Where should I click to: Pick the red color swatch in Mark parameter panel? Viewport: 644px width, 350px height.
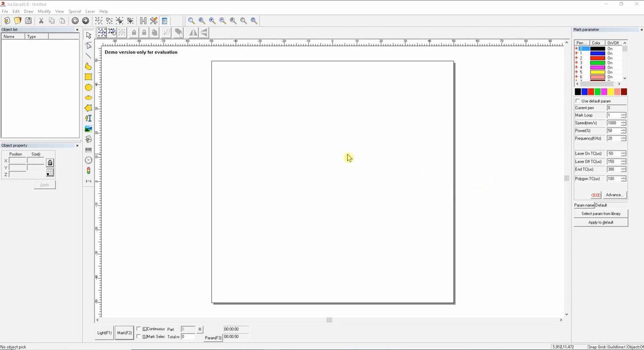pyautogui.click(x=591, y=91)
